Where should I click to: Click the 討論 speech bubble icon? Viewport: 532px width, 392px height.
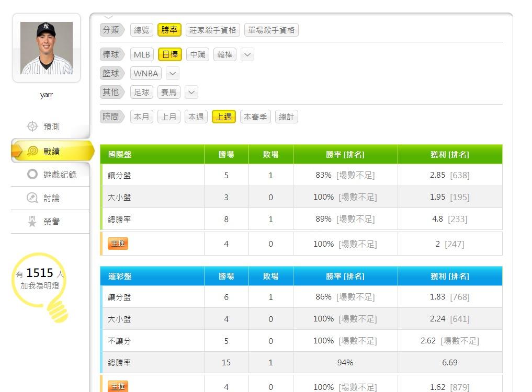[32, 198]
